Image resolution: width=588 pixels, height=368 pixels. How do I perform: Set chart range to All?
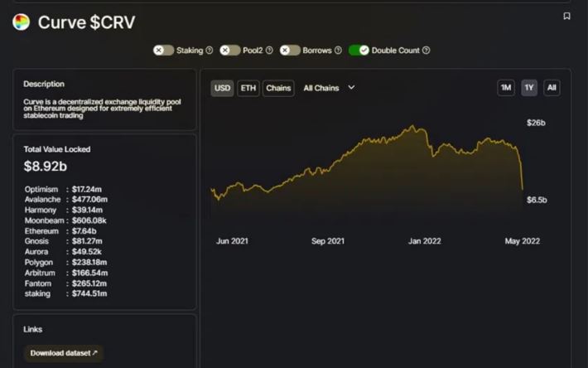[552, 88]
